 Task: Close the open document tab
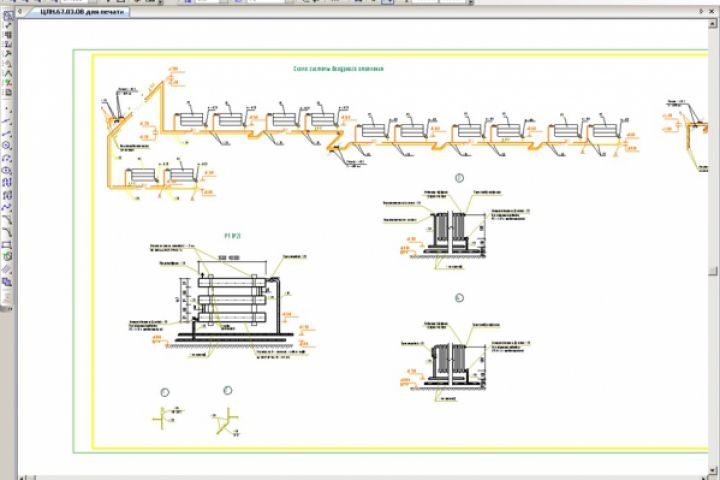pos(712,11)
